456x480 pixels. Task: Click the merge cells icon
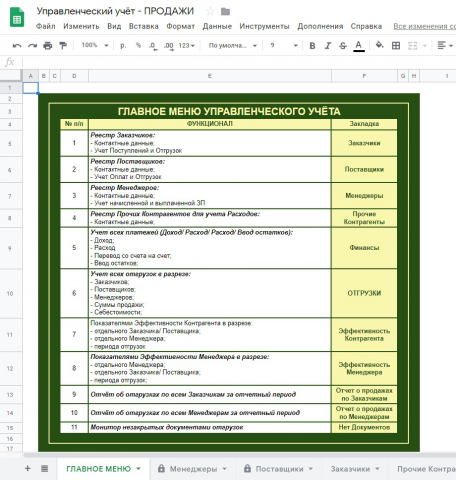pyautogui.click(x=413, y=46)
